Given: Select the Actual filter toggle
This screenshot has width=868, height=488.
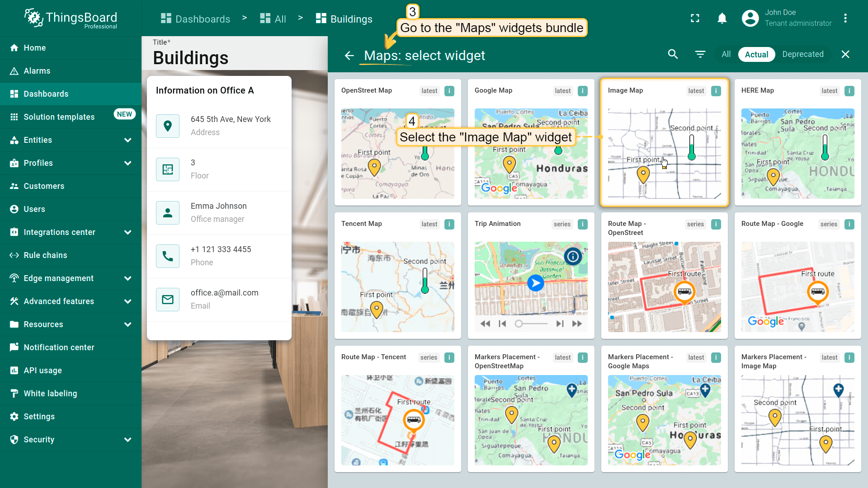Looking at the screenshot, I should point(756,54).
